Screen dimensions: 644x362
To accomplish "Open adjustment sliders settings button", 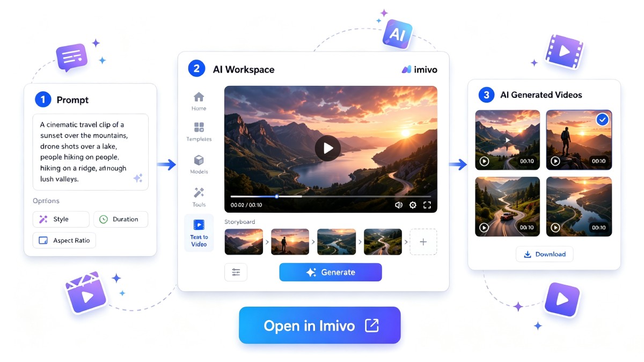I will point(236,272).
